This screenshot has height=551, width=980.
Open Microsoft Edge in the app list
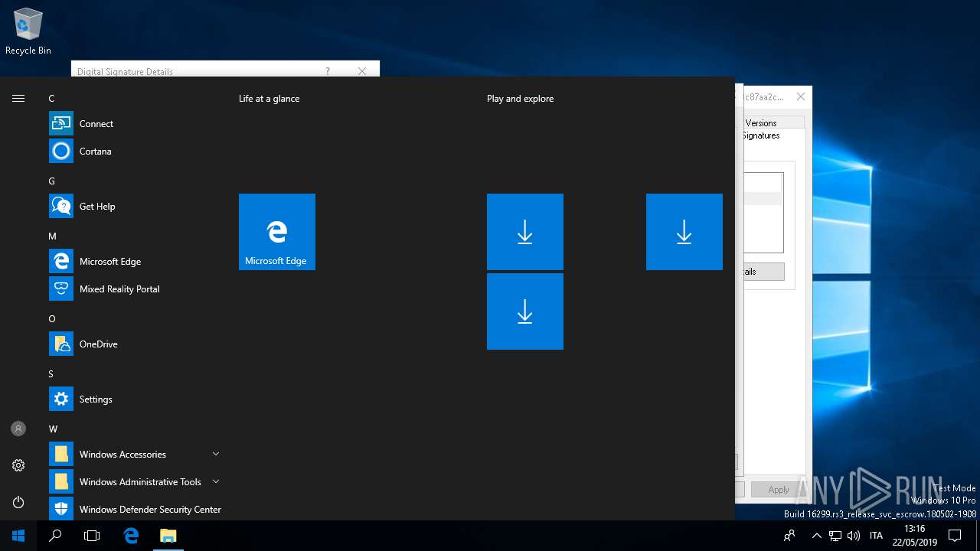[x=135, y=262]
